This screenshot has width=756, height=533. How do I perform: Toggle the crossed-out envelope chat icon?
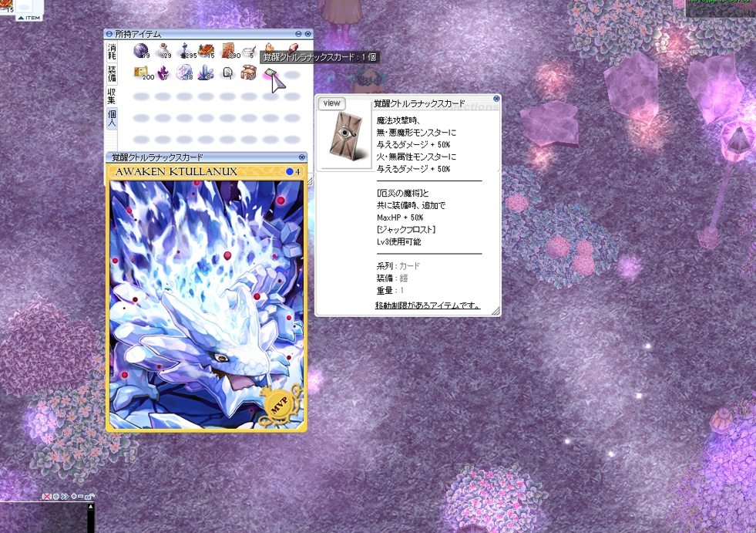47,496
